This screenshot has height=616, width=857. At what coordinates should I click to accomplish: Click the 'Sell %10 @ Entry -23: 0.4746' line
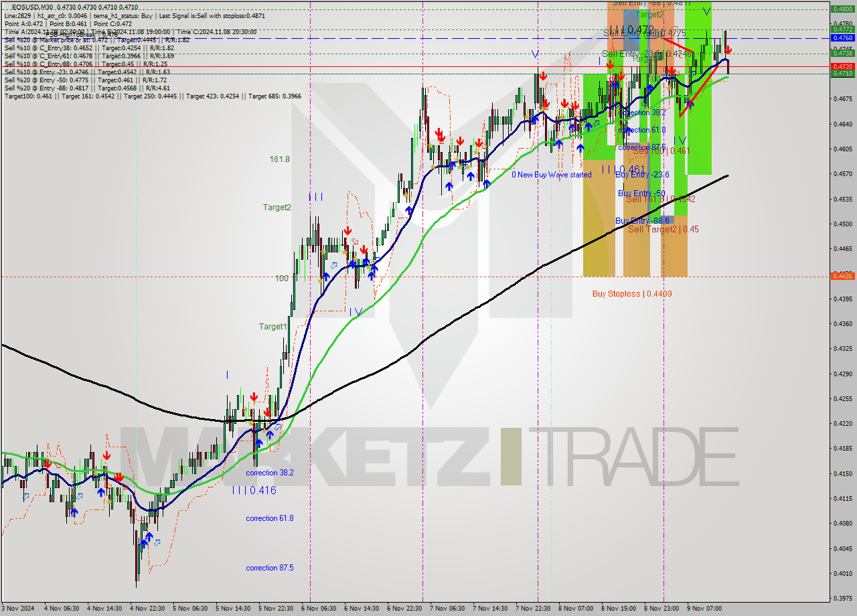point(88,72)
